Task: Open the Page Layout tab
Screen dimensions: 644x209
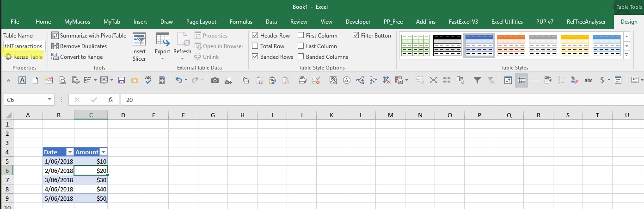Action: [201, 21]
